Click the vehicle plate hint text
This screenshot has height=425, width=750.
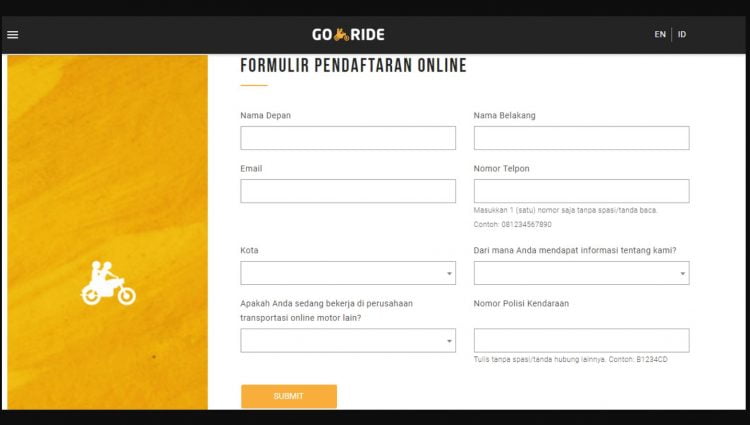(x=571, y=360)
